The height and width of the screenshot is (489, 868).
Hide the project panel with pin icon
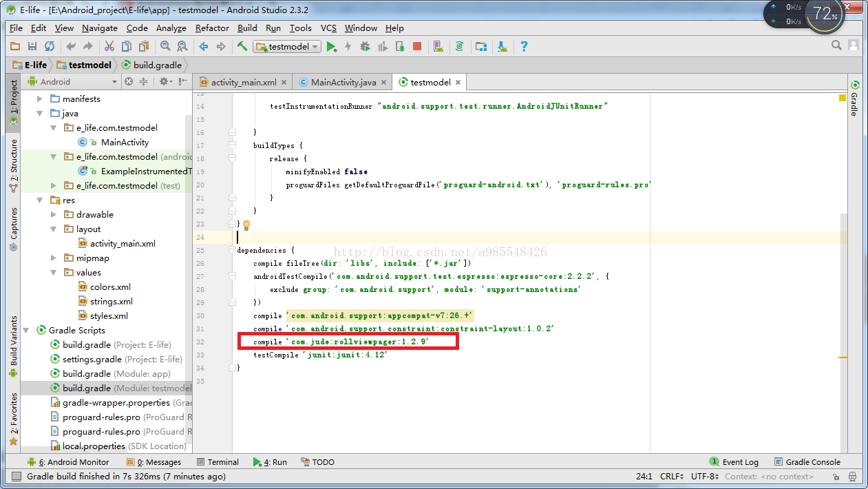[183, 81]
